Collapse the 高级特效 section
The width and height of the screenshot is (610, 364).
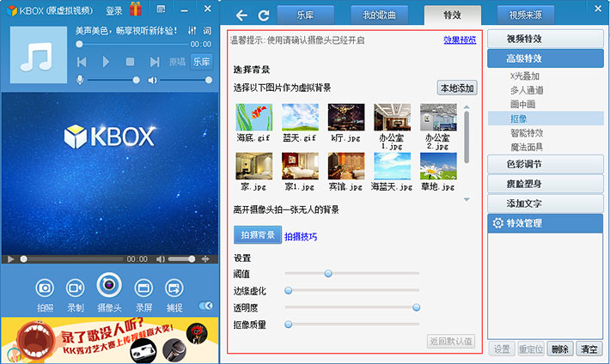coord(546,58)
